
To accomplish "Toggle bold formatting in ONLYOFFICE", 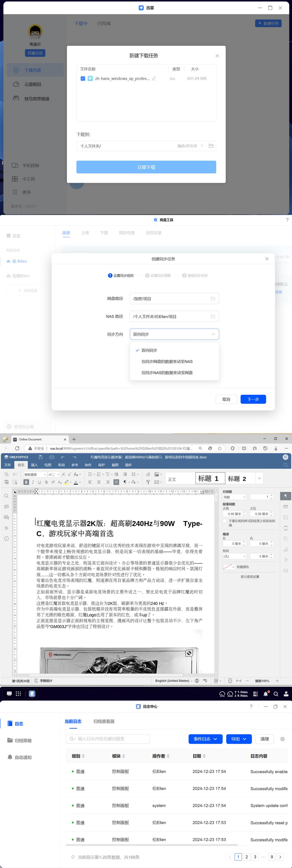I will (x=26, y=482).
